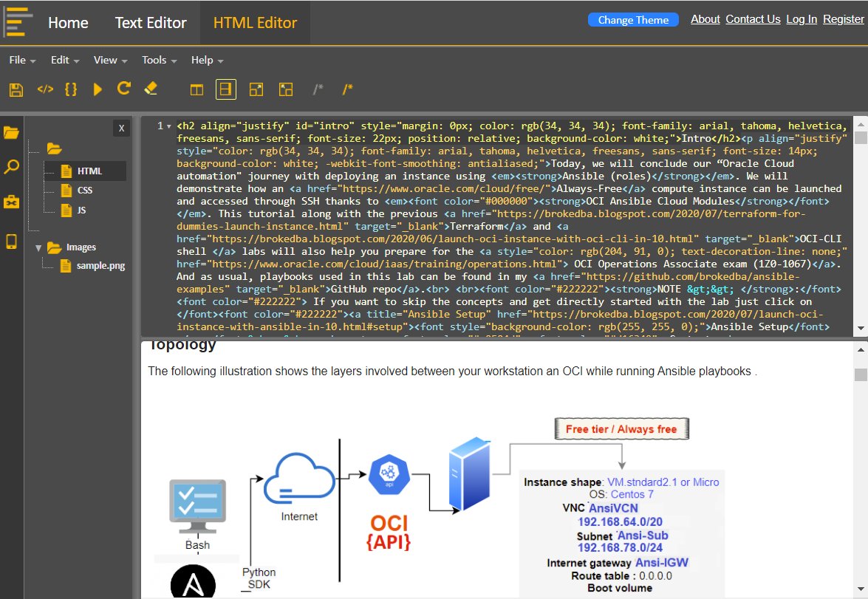Switch to the Text Editor tab
The width and height of the screenshot is (868, 599).
(151, 23)
